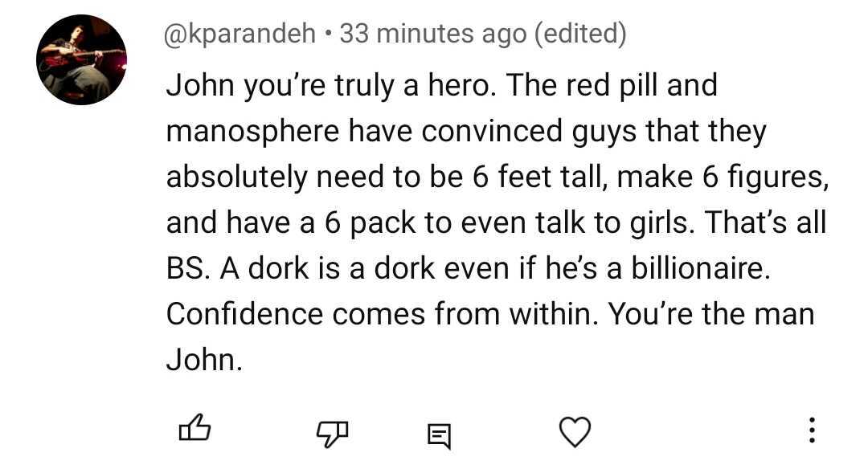This screenshot has width=868, height=473.
Task: Click the word "Confidence" in the comment
Action: (x=244, y=314)
